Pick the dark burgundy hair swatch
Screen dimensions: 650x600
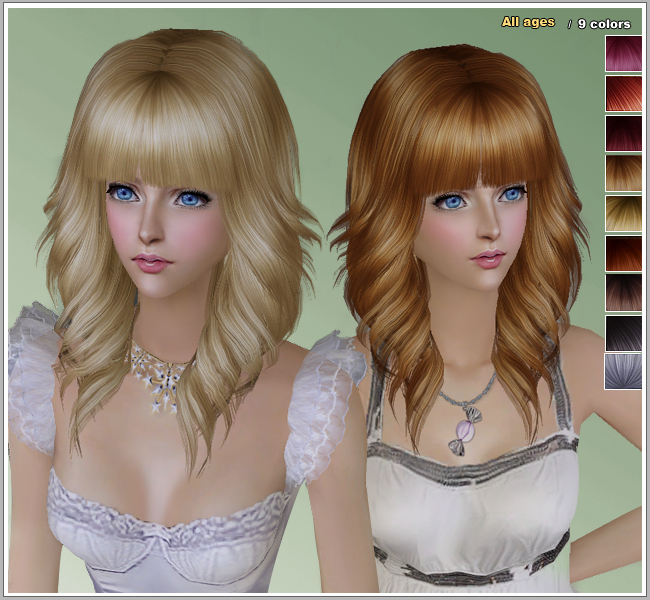(623, 133)
